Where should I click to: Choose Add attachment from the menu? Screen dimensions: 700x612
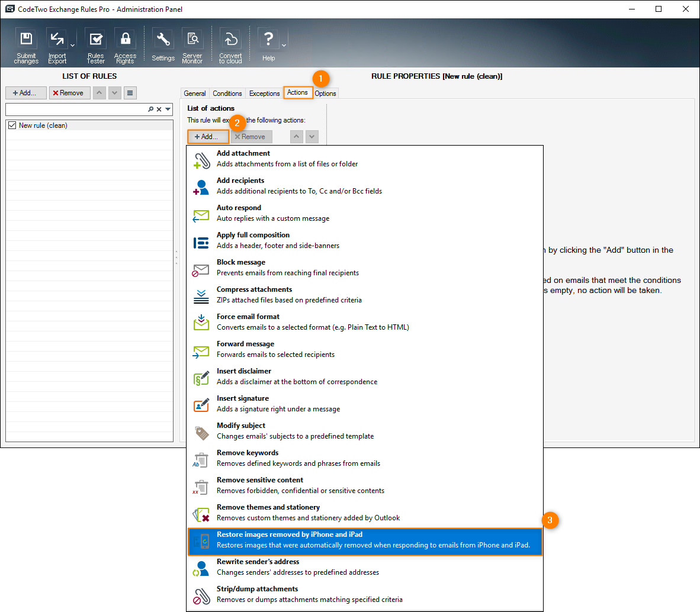tap(365, 159)
